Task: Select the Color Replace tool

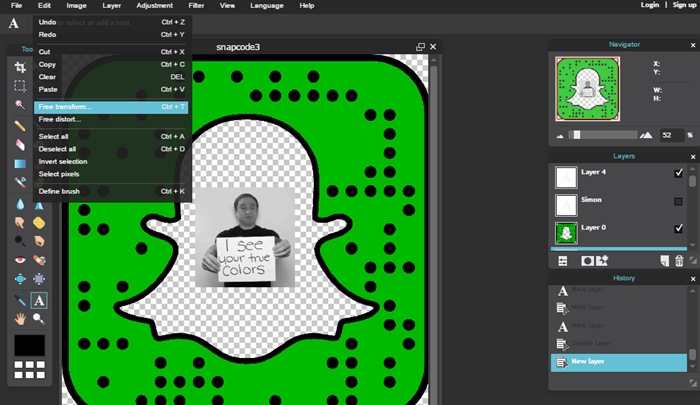Action: 20,182
